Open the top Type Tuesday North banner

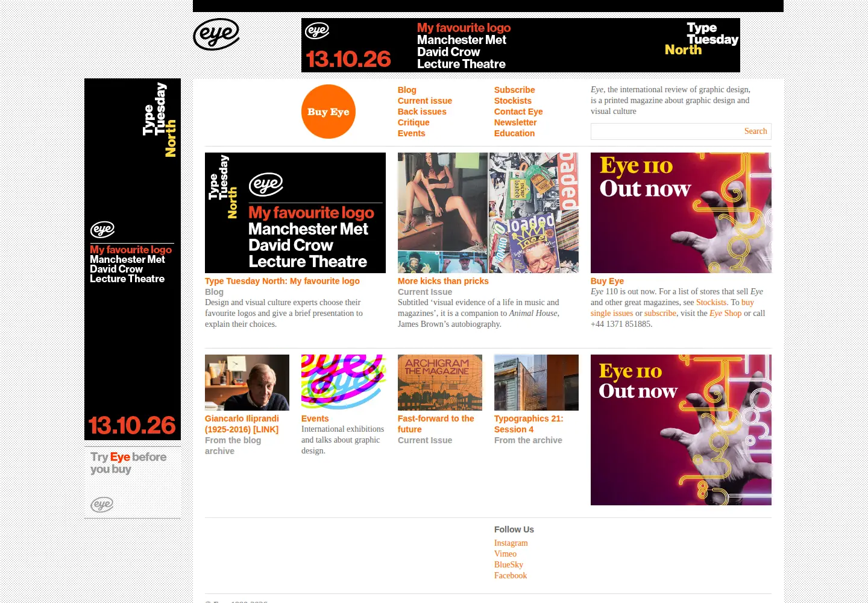point(520,45)
